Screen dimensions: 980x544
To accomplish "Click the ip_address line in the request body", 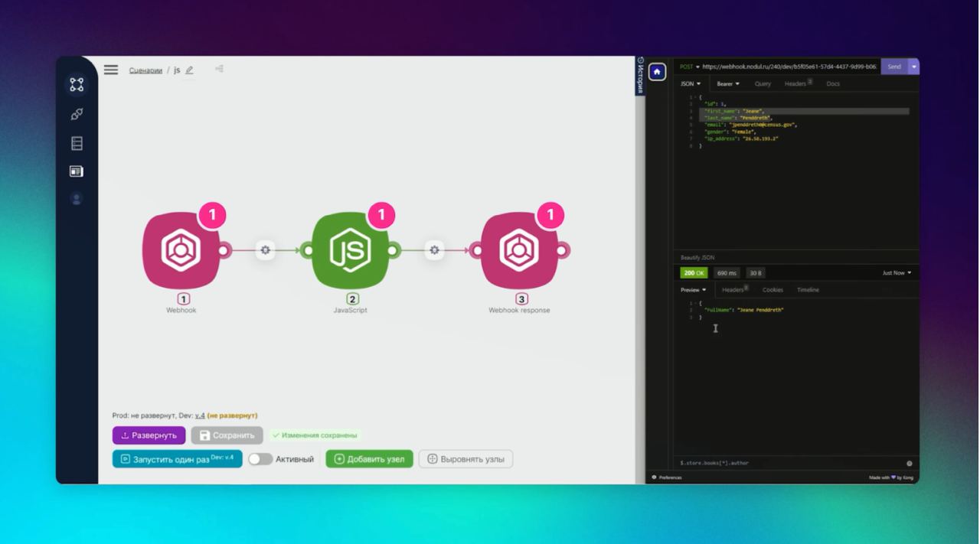I will click(741, 138).
